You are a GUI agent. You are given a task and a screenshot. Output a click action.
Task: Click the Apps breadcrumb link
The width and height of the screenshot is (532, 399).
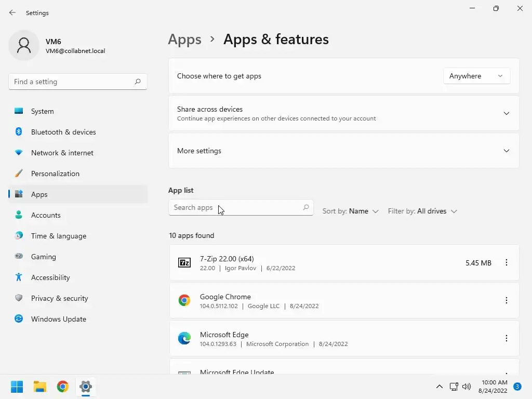point(184,39)
